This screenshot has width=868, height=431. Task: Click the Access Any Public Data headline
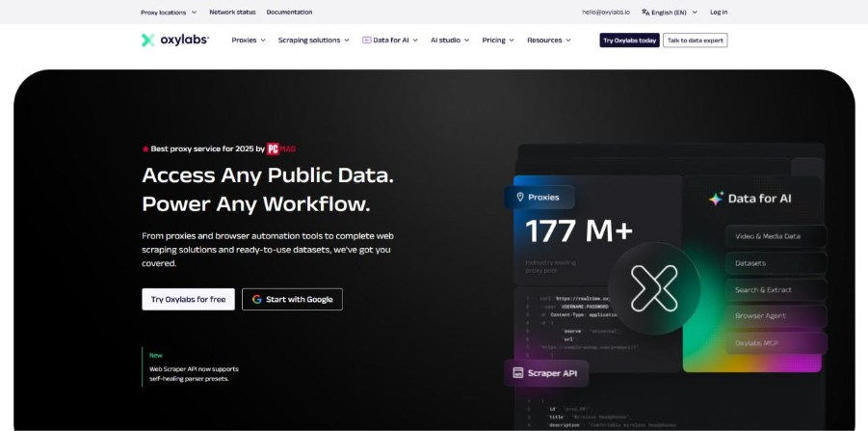268,175
